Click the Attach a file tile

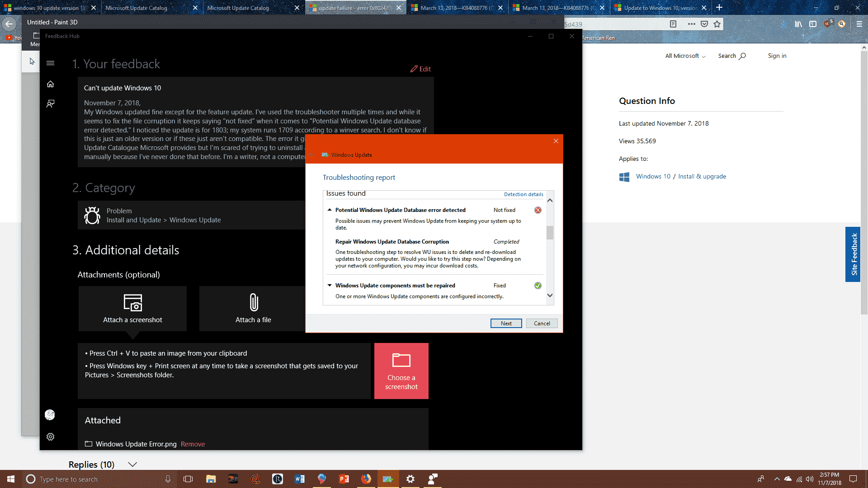[253, 309]
